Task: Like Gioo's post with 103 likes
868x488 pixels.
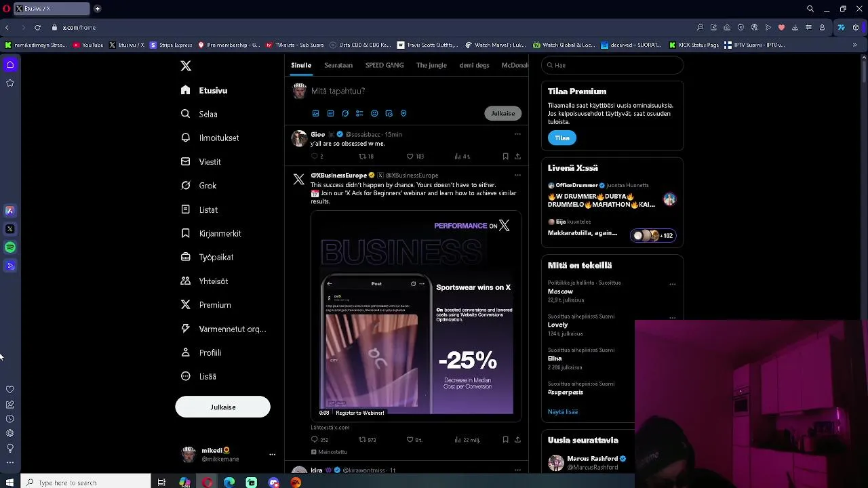Action: point(414,157)
